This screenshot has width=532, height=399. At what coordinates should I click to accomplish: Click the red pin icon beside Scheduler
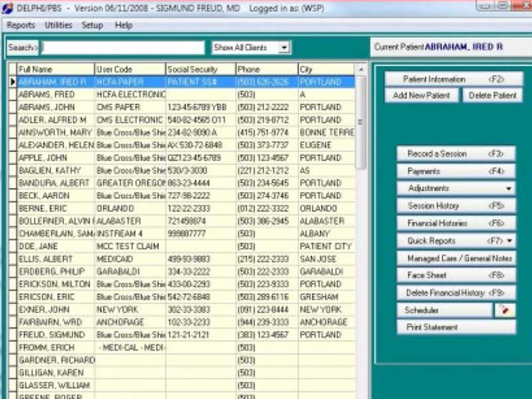[505, 310]
